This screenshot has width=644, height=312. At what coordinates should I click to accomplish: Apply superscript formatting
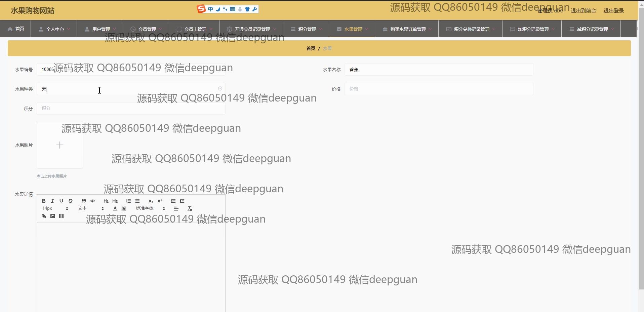click(x=160, y=201)
